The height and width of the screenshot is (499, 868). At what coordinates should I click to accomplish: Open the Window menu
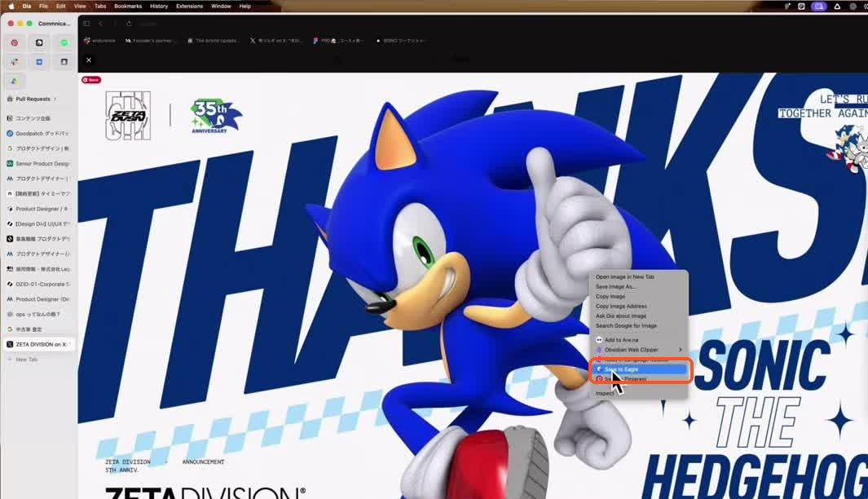(221, 6)
